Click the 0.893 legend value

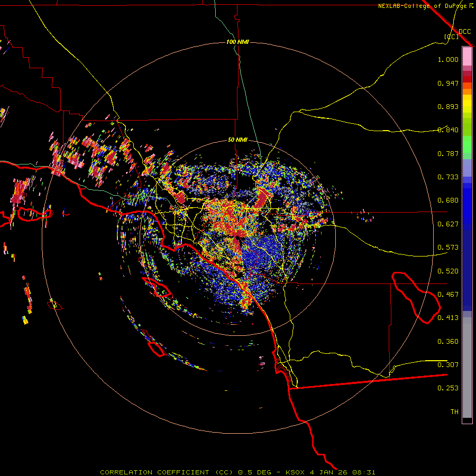[448, 106]
